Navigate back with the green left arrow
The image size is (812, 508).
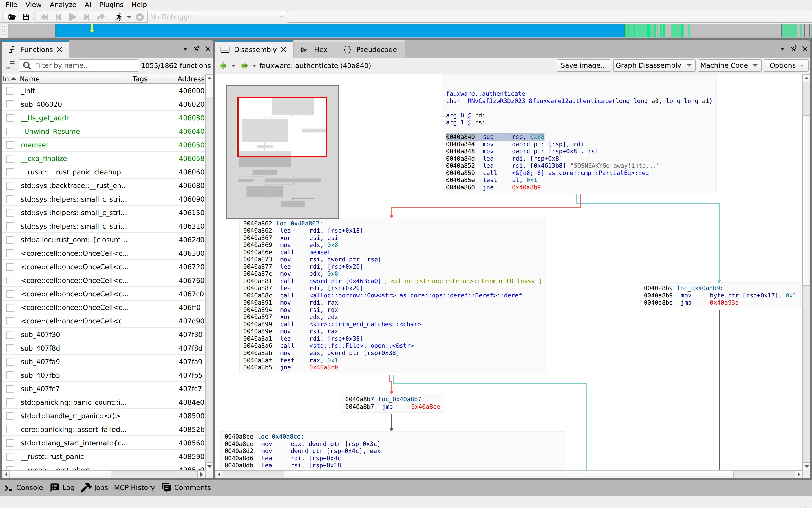coord(223,65)
